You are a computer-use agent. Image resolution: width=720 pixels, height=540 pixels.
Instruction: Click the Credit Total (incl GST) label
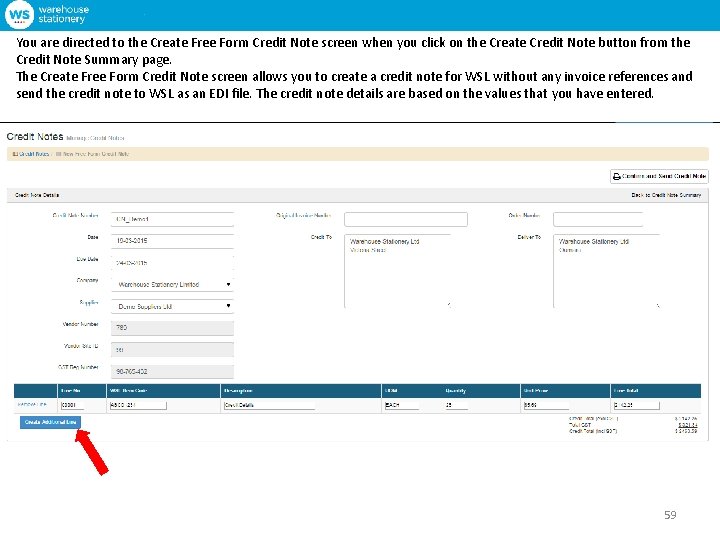(593, 431)
